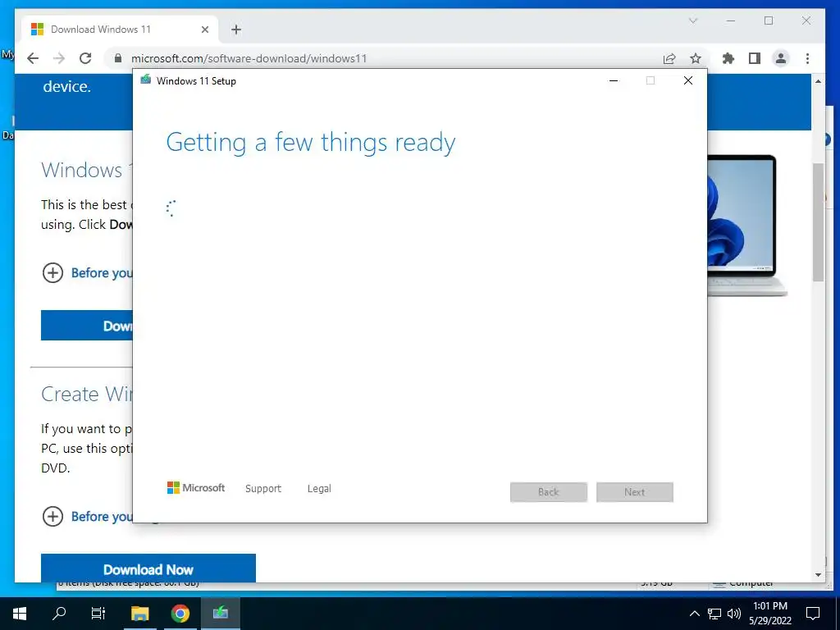Screen dimensions: 840x630
Task: Open Chrome profile avatar
Action: coord(781,58)
